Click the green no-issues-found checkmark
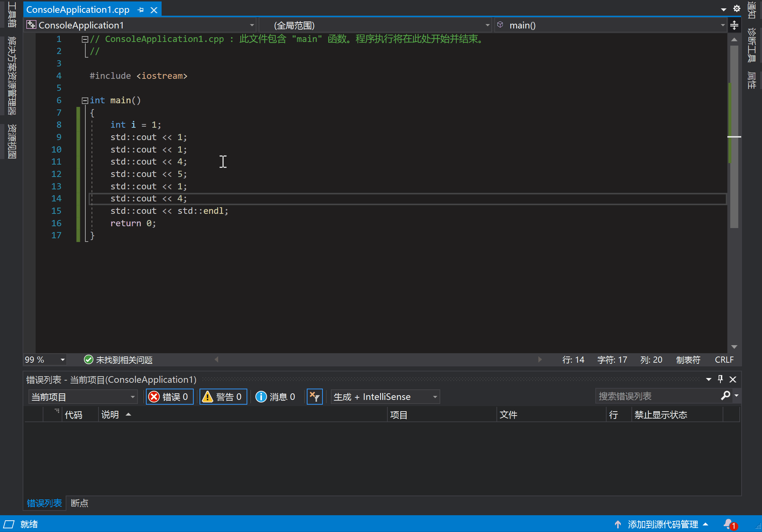This screenshot has width=762, height=532. [88, 360]
